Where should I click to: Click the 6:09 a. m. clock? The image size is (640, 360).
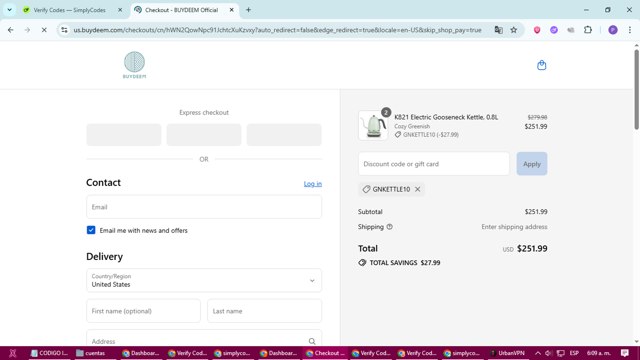599,353
